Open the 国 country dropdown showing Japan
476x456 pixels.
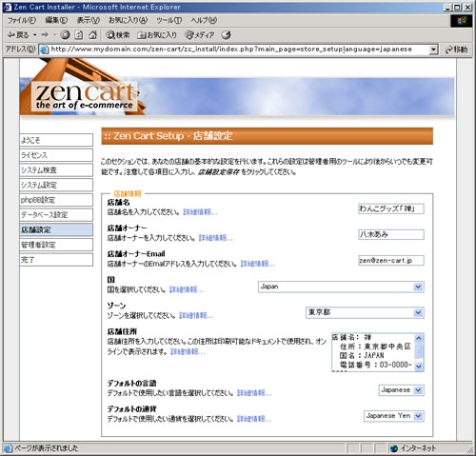coord(341,287)
